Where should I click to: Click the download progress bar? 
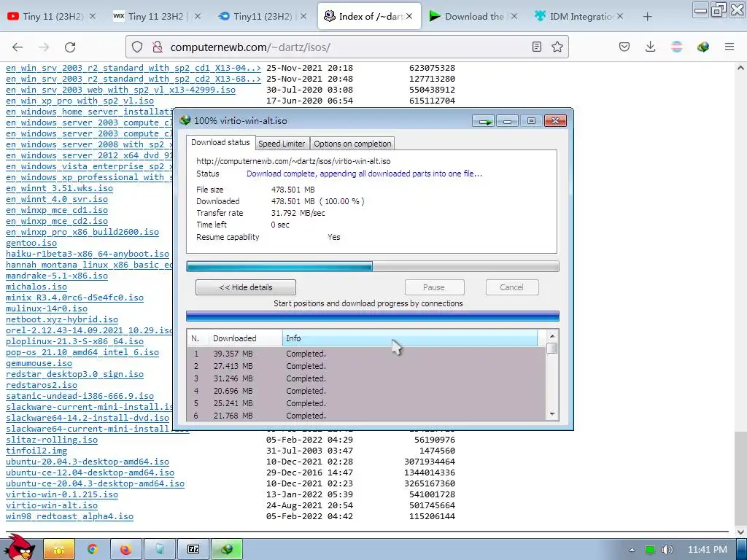(x=373, y=266)
